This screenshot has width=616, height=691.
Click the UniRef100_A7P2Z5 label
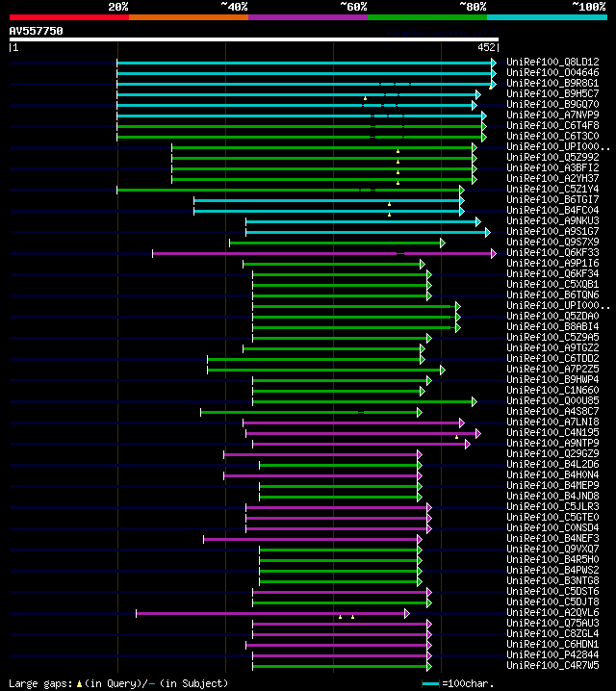[552, 369]
